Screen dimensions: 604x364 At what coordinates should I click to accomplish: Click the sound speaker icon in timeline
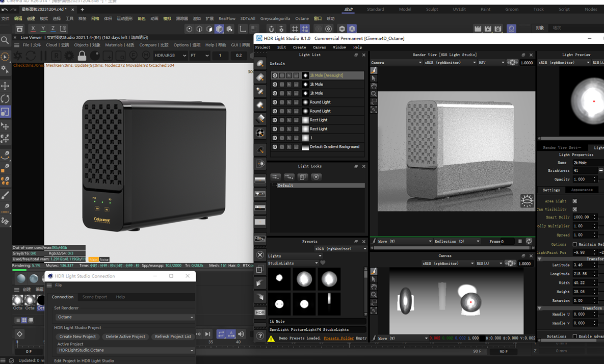(x=241, y=334)
